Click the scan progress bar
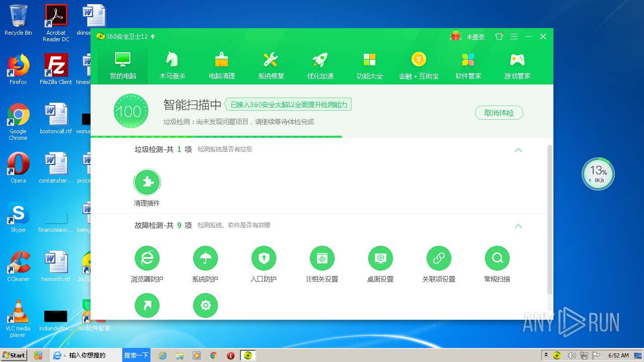Viewport: 644px width, 362px height. click(x=322, y=136)
